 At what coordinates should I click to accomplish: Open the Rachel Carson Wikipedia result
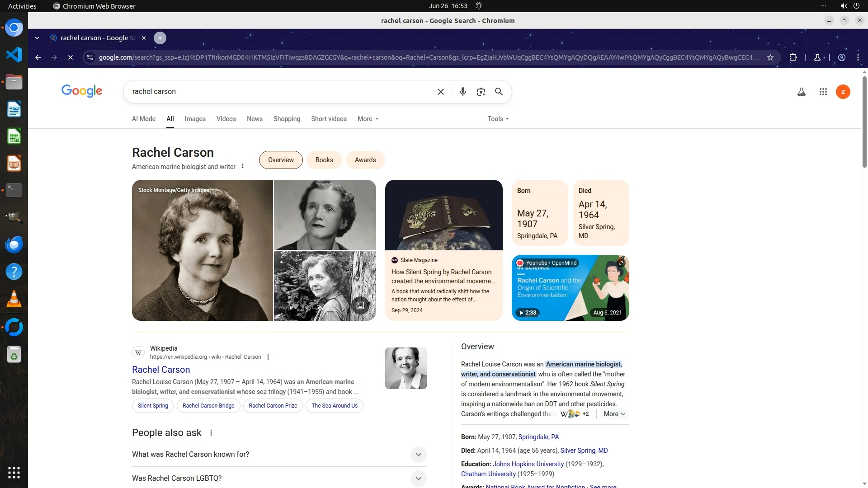click(161, 370)
